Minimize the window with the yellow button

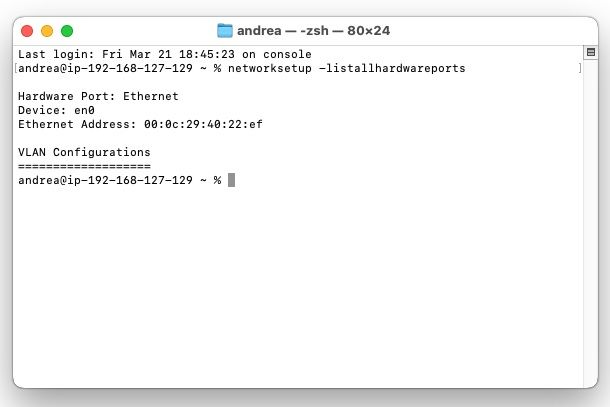pos(47,31)
